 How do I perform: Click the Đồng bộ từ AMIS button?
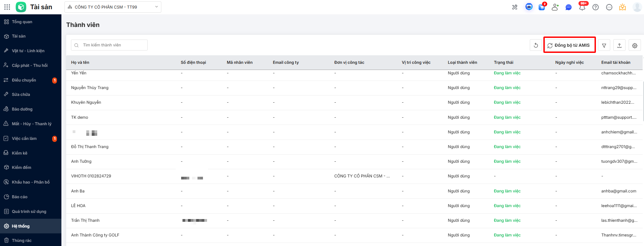(569, 45)
